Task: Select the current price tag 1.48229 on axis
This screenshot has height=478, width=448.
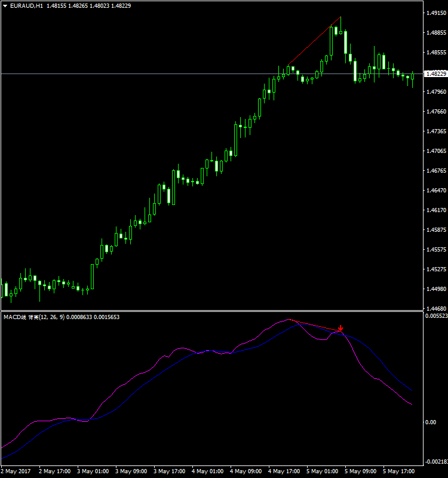Action: [x=436, y=73]
